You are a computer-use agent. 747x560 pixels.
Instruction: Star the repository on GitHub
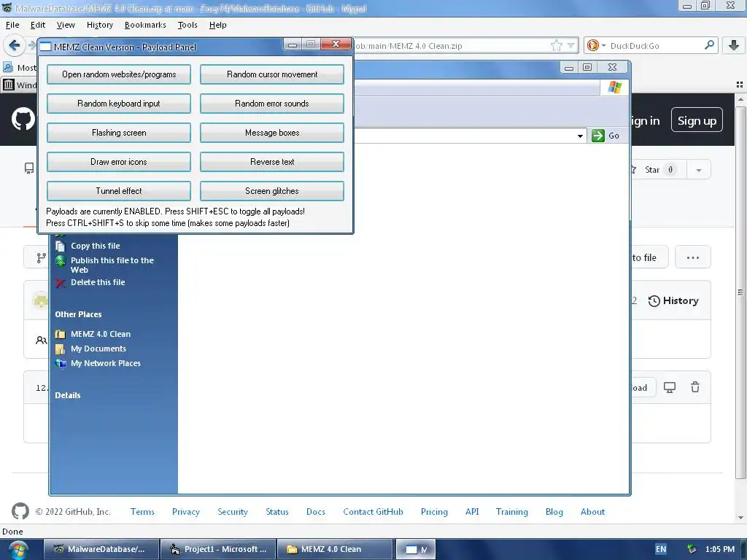click(657, 170)
